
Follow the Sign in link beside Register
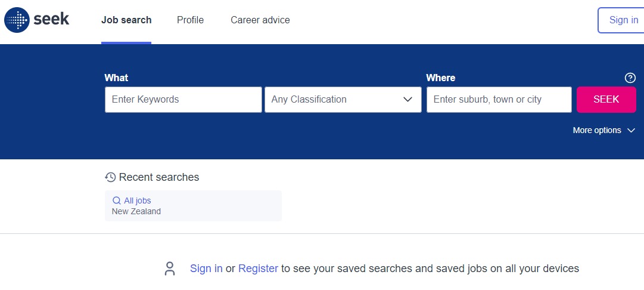(x=206, y=269)
